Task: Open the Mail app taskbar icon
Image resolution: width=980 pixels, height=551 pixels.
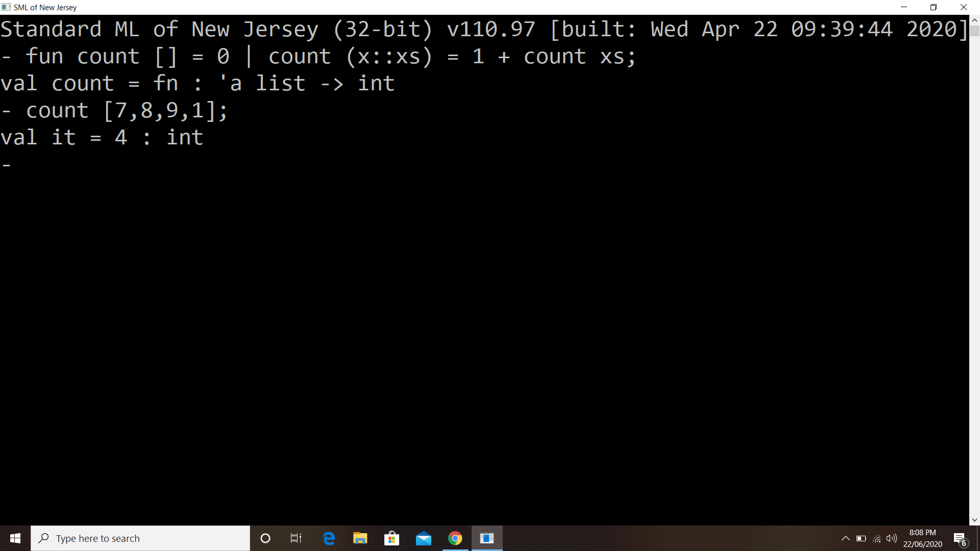Action: 424,538
